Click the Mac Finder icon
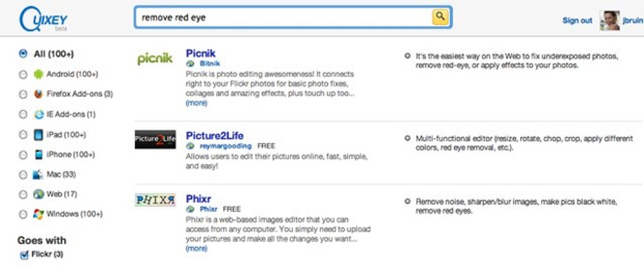The image size is (644, 271). tap(38, 174)
